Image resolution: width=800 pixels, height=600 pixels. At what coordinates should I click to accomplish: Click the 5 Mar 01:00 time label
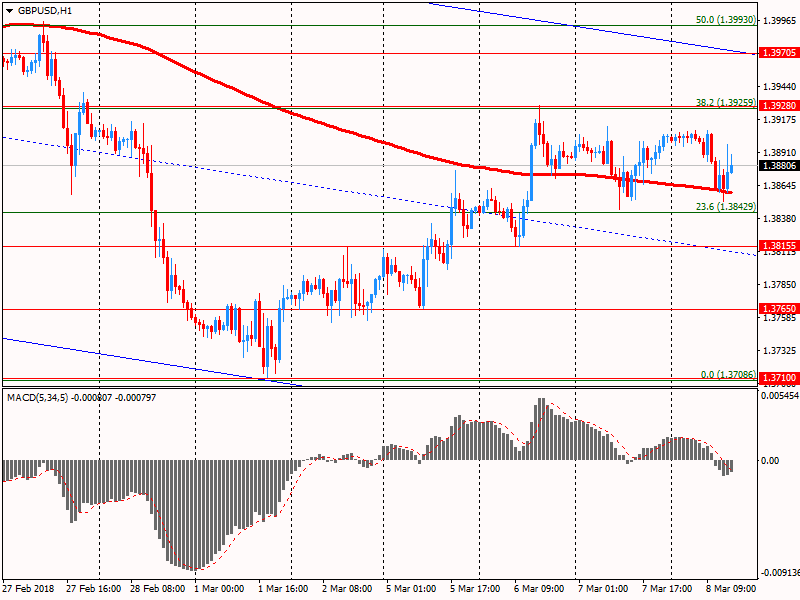pos(411,588)
